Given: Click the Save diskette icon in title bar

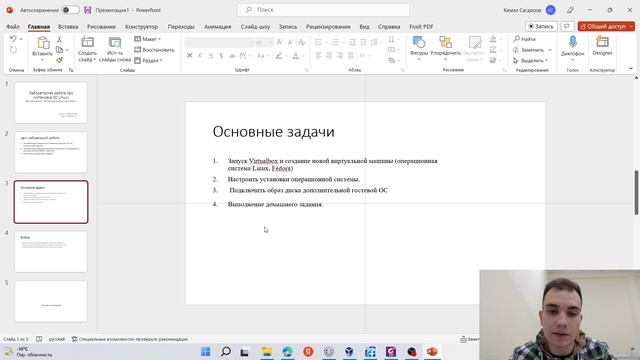Looking at the screenshot, I should [x=88, y=10].
